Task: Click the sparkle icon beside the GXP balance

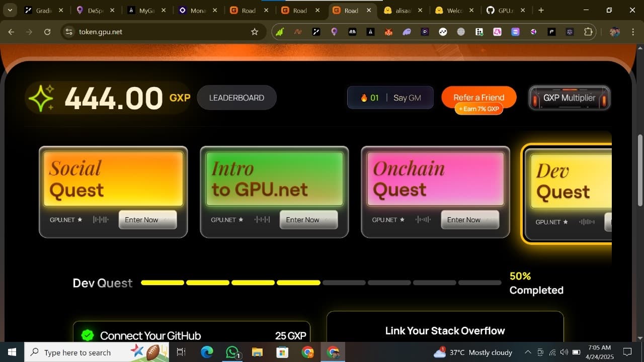Action: (43, 97)
